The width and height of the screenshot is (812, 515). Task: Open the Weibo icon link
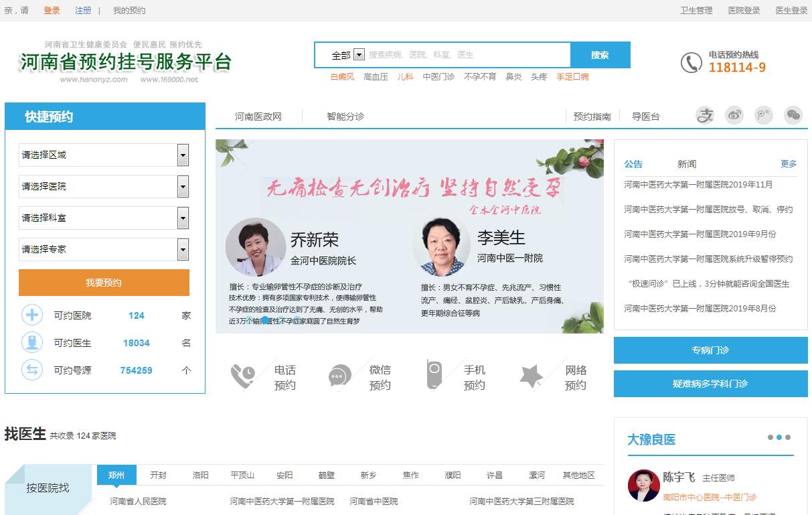pos(734,115)
